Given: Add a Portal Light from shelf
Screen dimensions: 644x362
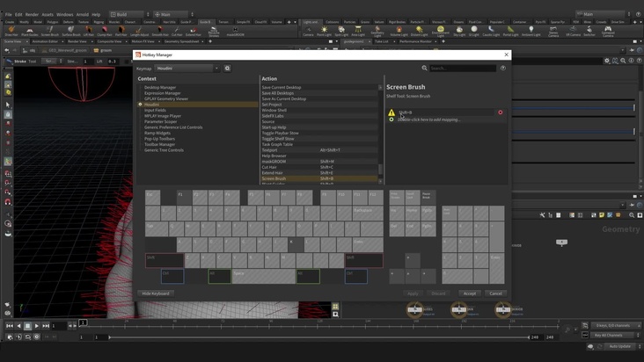Looking at the screenshot, I should 510,31.
